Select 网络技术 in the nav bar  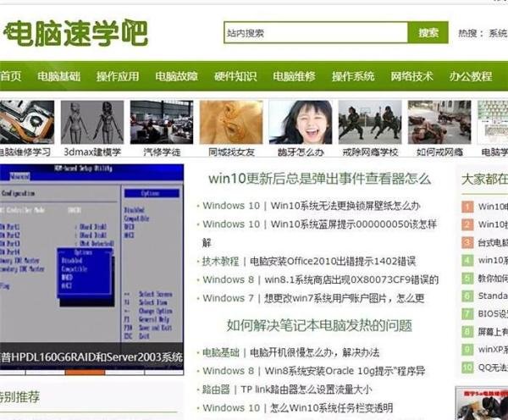coord(411,76)
